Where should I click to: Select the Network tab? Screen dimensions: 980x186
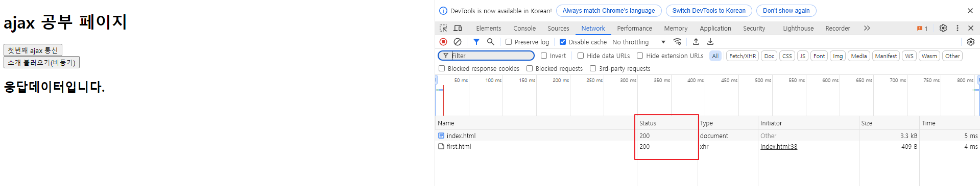pos(593,29)
